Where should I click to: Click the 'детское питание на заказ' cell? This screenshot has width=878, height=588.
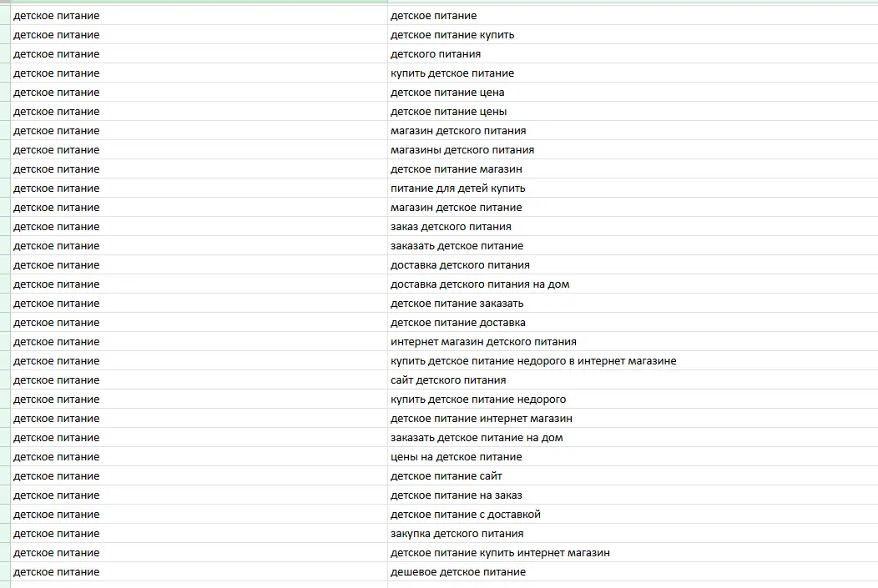coord(457,495)
